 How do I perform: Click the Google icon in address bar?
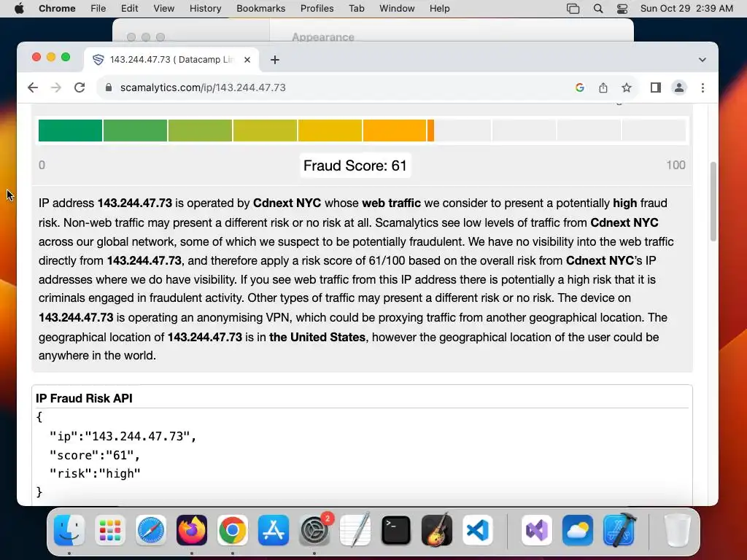pos(580,87)
